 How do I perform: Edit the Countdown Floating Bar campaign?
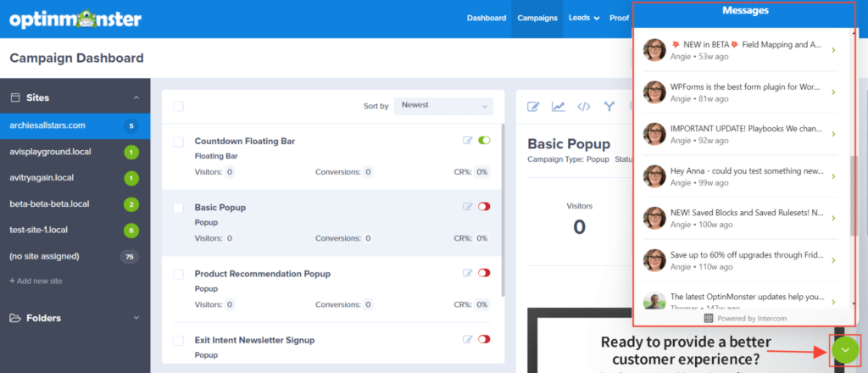coord(467,141)
